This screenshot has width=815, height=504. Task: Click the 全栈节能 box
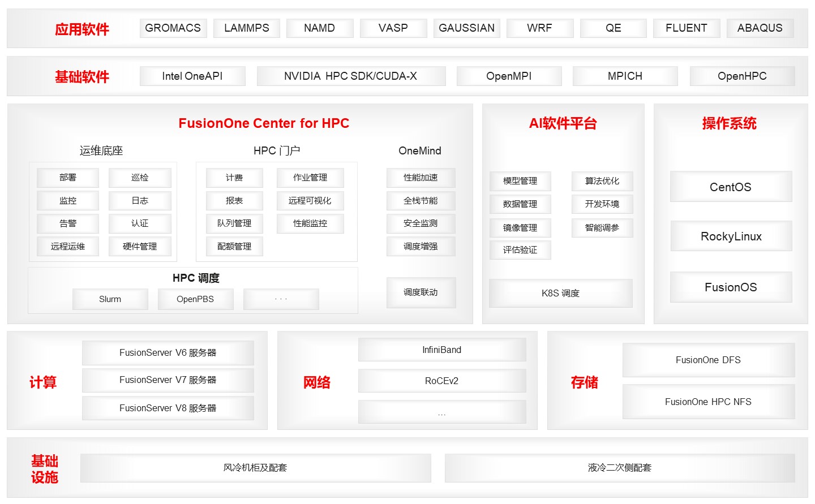[421, 201]
